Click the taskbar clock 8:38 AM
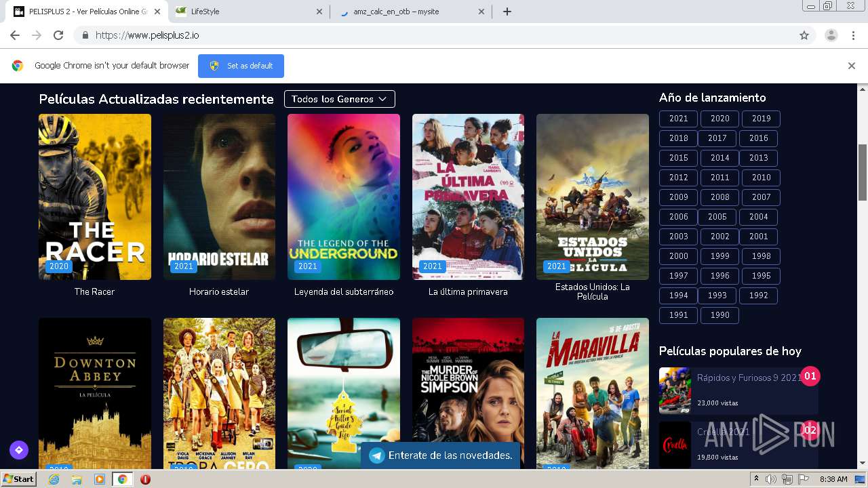Viewport: 868px width, 488px height. 833,479
